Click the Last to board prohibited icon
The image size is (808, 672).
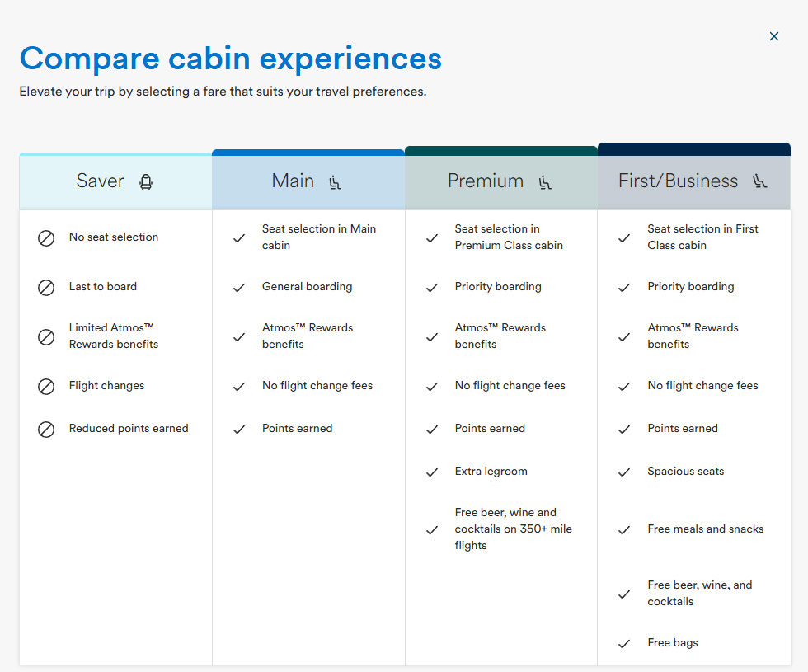tap(46, 287)
